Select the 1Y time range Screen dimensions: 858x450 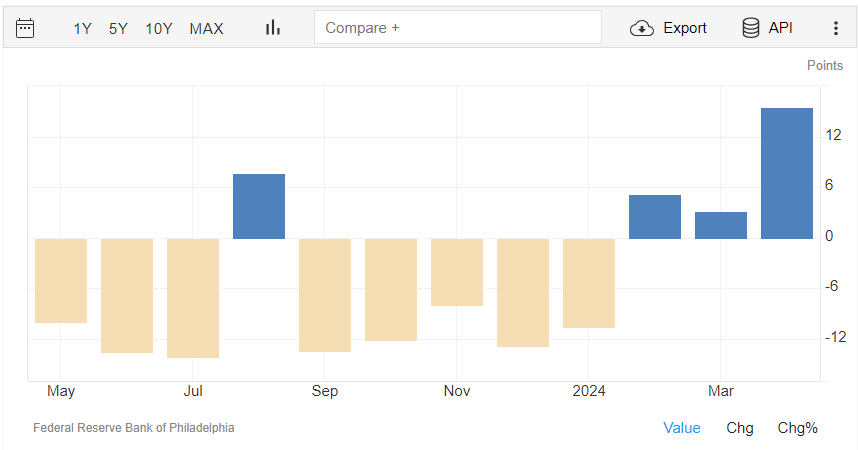pos(83,28)
